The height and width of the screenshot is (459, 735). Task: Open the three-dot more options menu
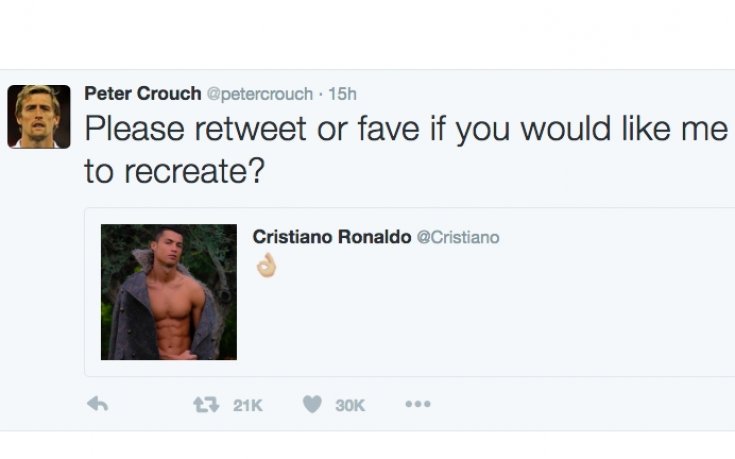point(417,404)
